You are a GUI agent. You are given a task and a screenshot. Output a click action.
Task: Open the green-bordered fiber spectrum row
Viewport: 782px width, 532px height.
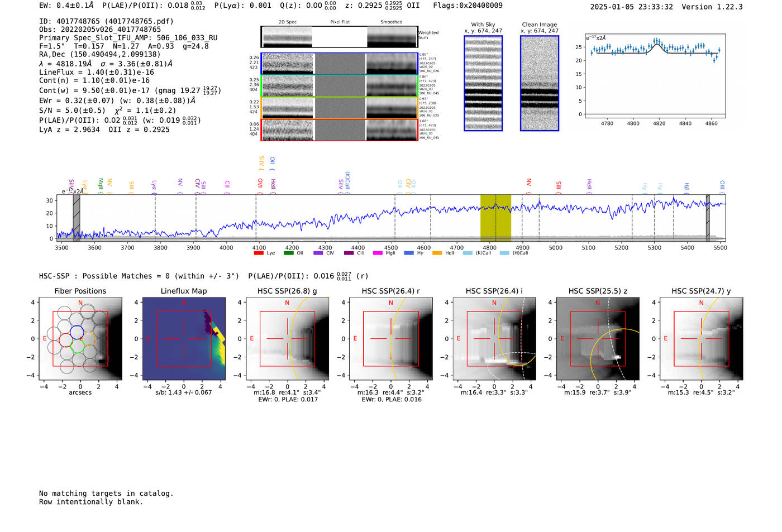[339, 85]
